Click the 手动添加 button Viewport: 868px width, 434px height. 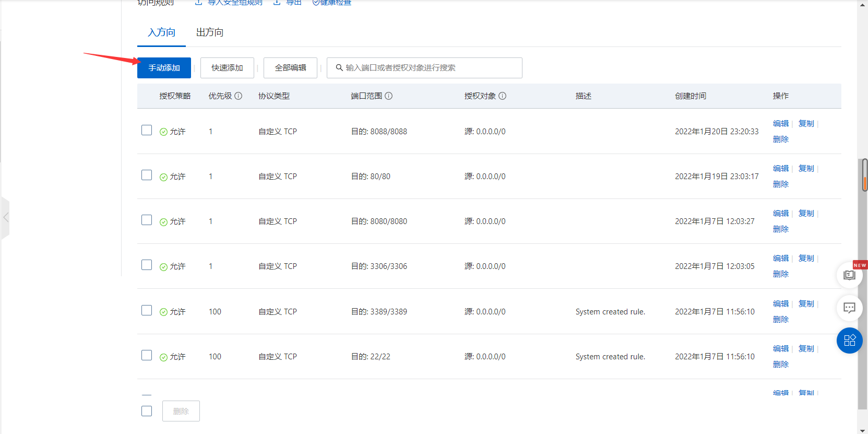tap(164, 68)
